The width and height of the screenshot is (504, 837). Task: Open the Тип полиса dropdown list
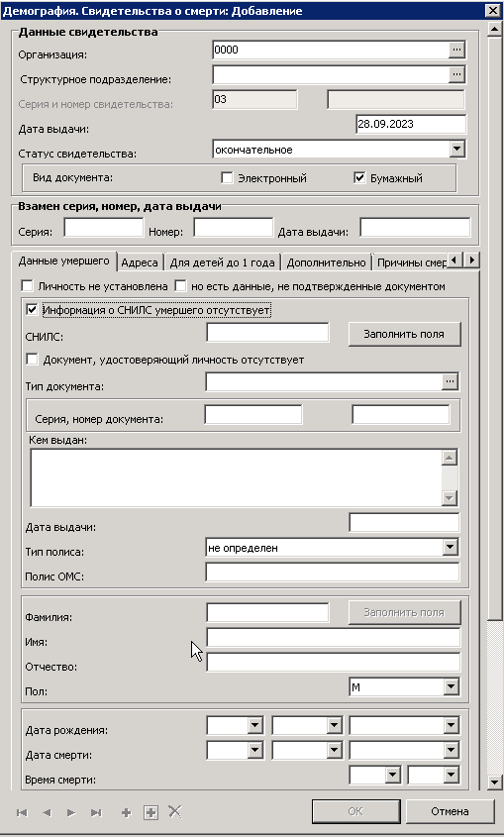pyautogui.click(x=451, y=547)
